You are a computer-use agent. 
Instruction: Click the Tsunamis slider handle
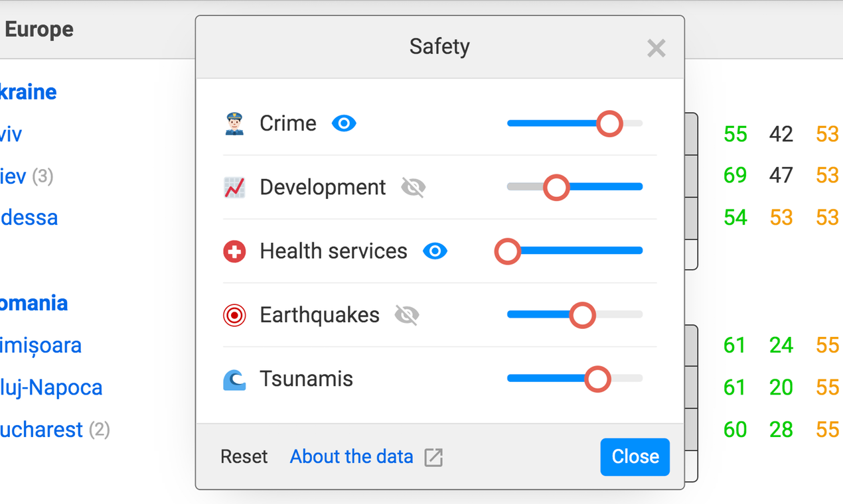(597, 379)
